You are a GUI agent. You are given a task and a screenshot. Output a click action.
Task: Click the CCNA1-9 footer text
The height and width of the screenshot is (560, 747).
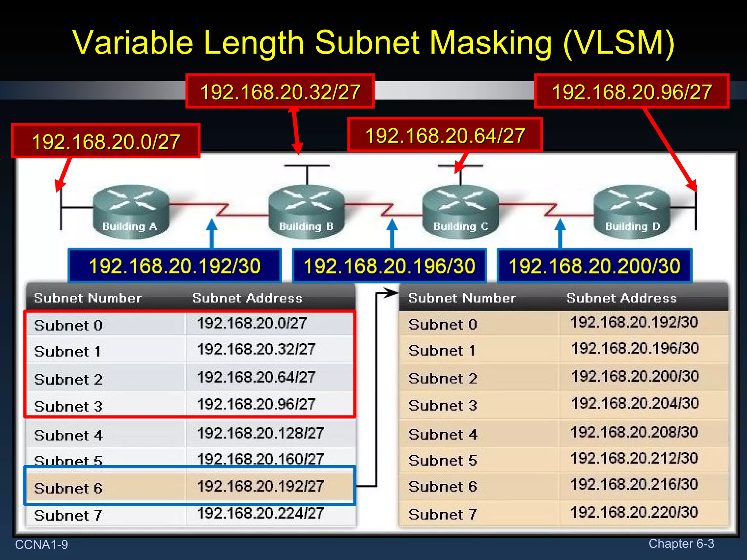[42, 544]
